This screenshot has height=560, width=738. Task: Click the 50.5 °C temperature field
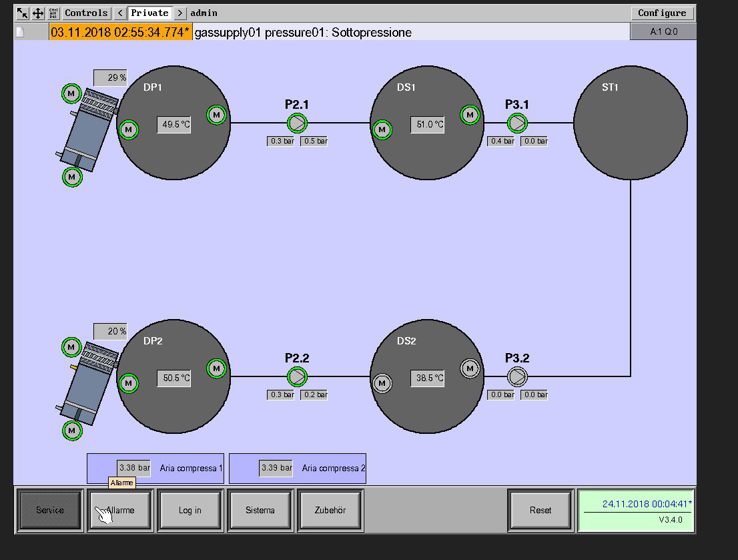tap(174, 378)
